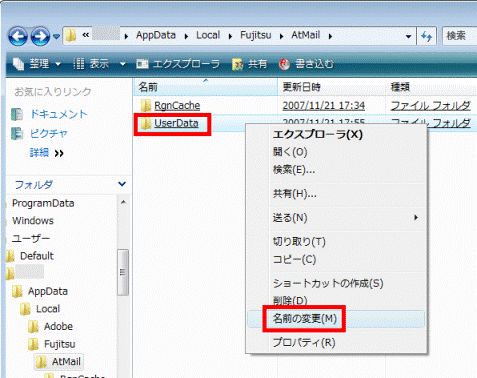The width and height of the screenshot is (477, 378).
Task: Click the Local breadcrumb in address bar
Action: click(x=208, y=35)
